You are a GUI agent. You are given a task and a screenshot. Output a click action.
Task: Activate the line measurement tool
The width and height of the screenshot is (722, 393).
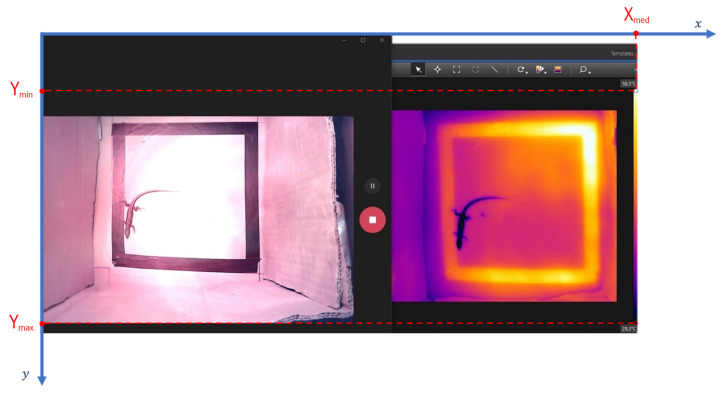coord(494,70)
